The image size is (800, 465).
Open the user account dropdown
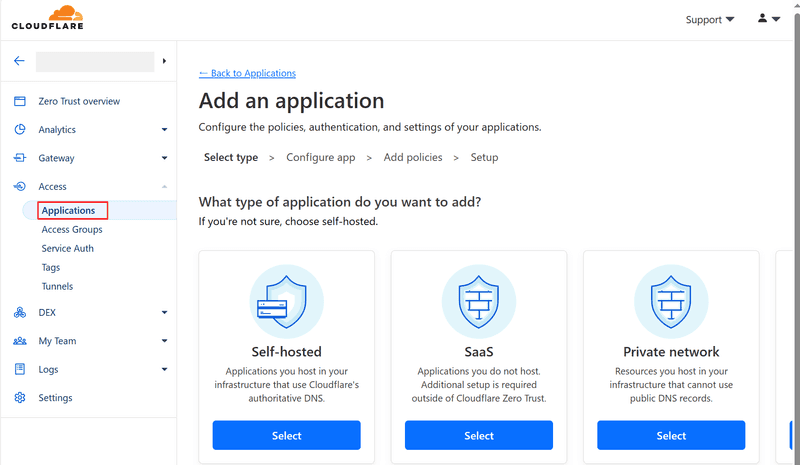(768, 19)
